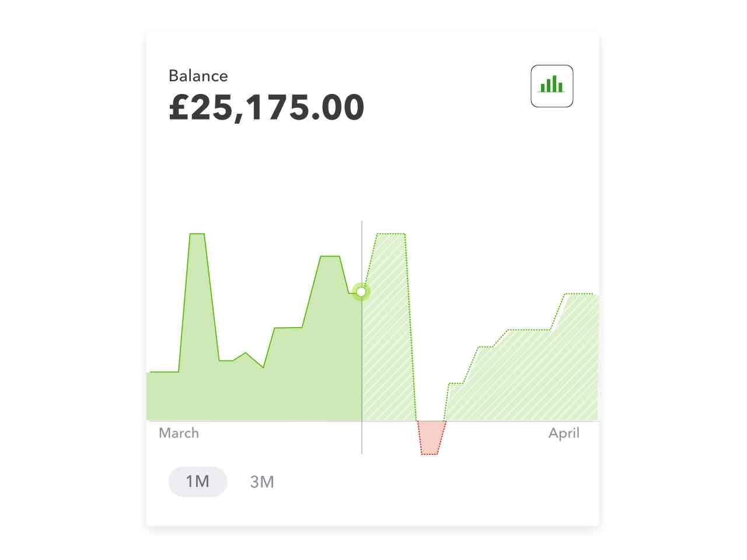The image size is (747, 560).
Task: Click the flat starting segment of chart
Action: pos(164,372)
